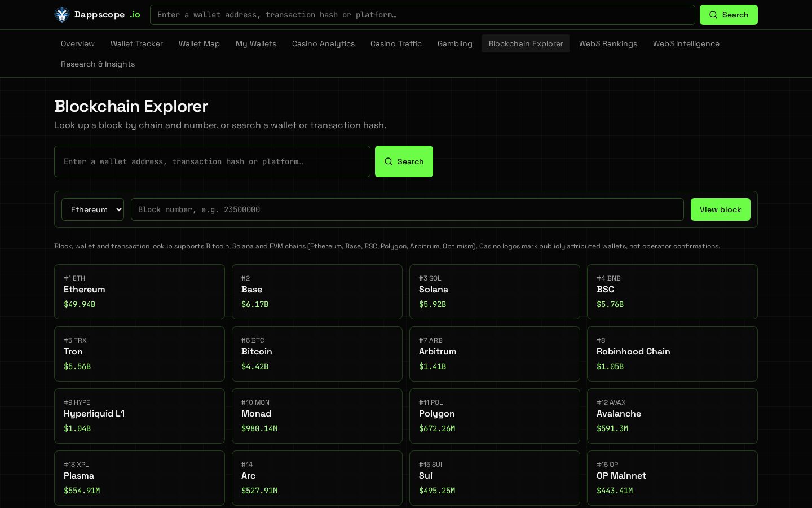Open the Ethereum chain card

coord(139,292)
